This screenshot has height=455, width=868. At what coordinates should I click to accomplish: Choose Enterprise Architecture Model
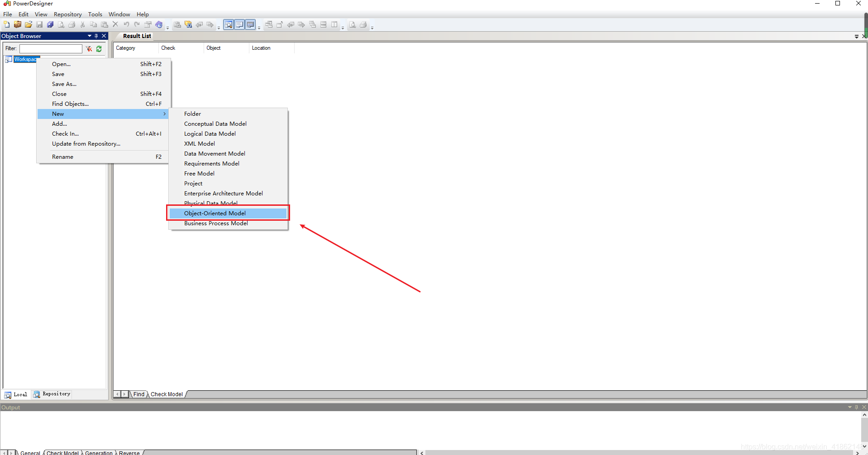[229, 193]
